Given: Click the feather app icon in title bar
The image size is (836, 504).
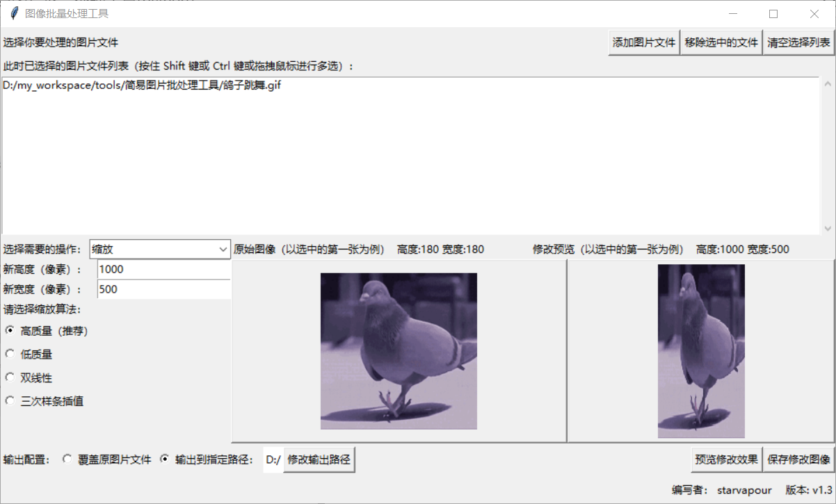Looking at the screenshot, I should [13, 13].
